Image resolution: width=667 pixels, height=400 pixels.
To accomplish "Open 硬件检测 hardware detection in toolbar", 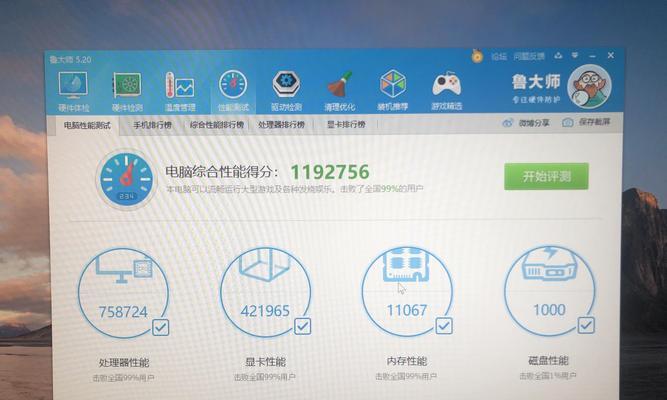I will point(127,91).
